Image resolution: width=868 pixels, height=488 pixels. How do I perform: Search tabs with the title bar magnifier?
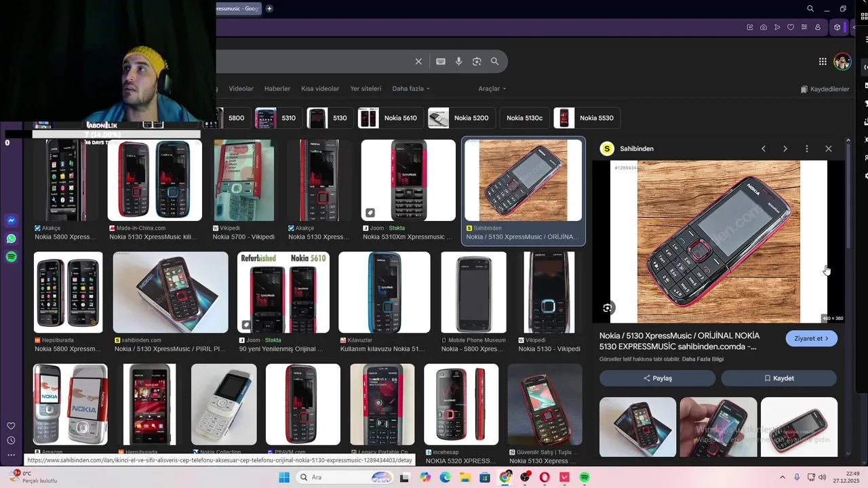[x=810, y=9]
